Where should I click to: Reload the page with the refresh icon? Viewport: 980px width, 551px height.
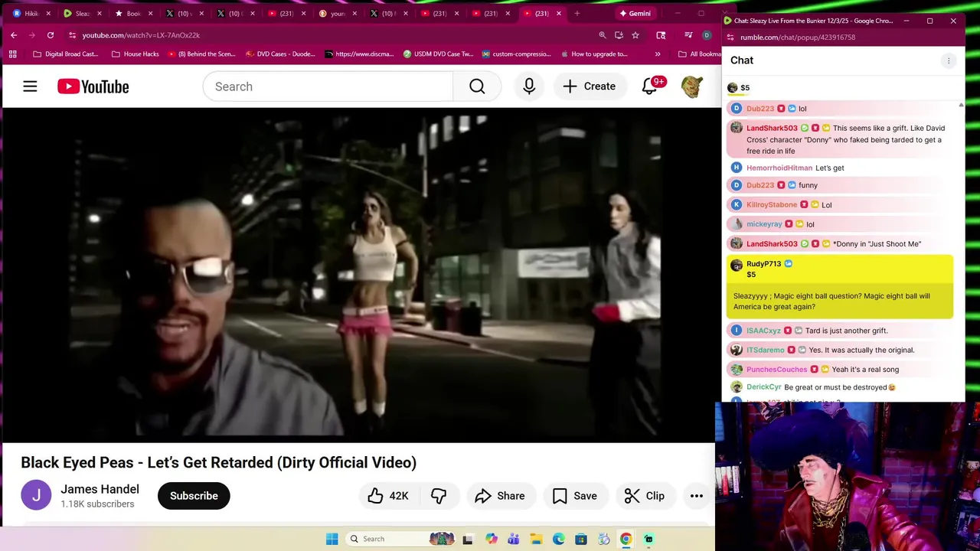click(51, 35)
